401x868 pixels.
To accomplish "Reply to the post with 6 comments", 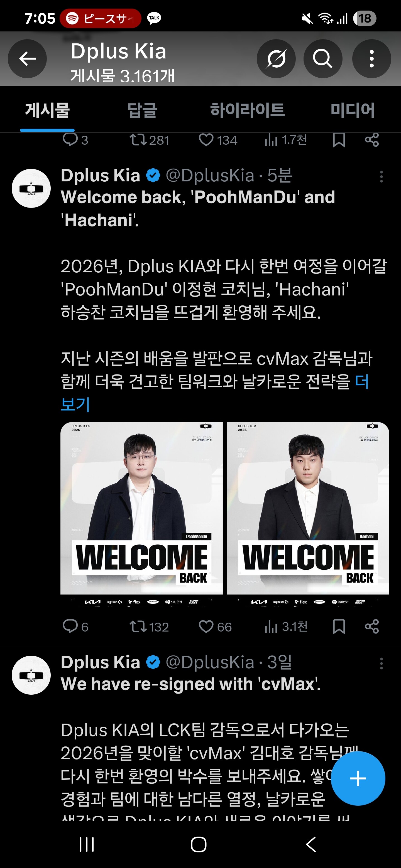I will [x=75, y=627].
